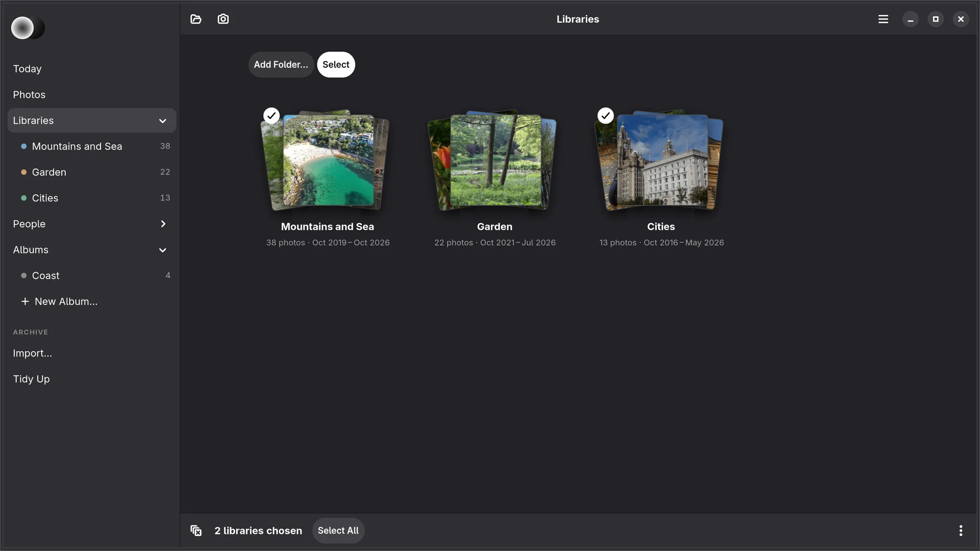Open Cities library in sidebar

pyautogui.click(x=92, y=198)
